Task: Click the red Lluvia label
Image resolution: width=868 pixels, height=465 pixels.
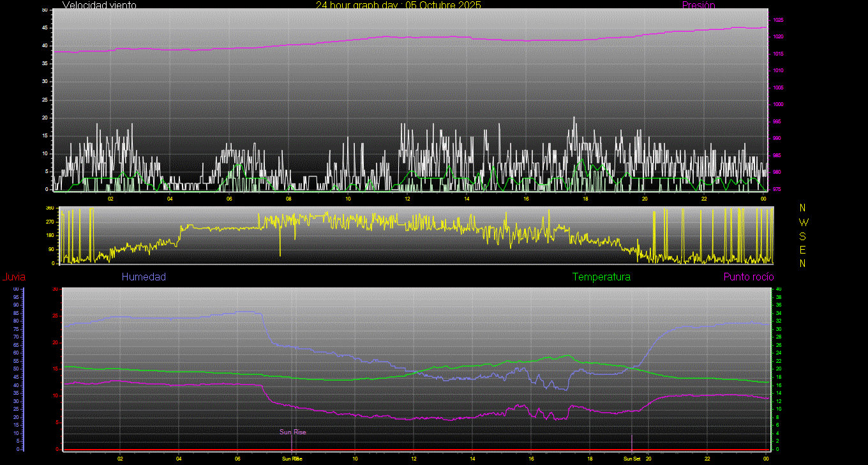Action: 13,277
